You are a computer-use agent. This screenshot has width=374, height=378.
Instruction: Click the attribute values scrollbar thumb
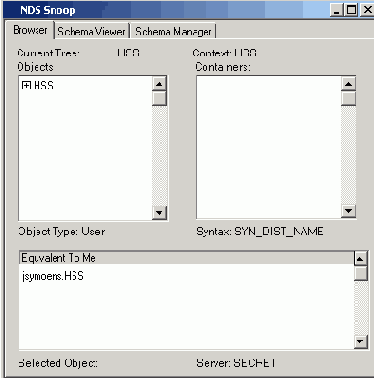point(360,273)
